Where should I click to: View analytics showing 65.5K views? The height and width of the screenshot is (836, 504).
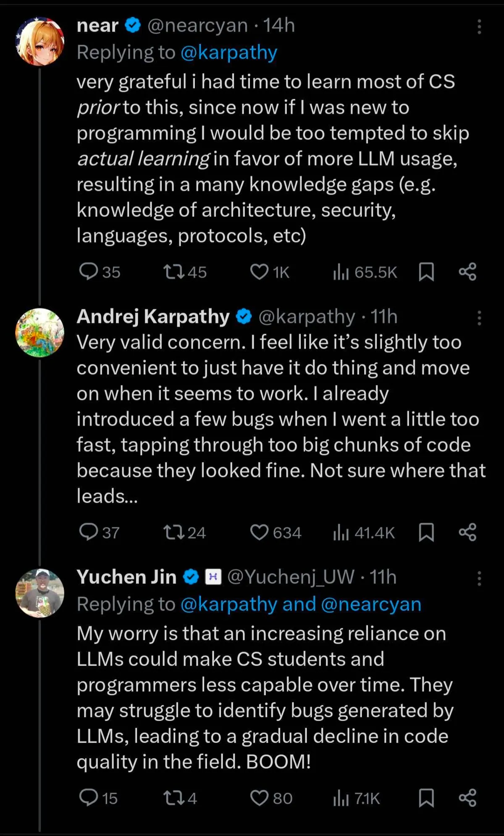pos(365,272)
